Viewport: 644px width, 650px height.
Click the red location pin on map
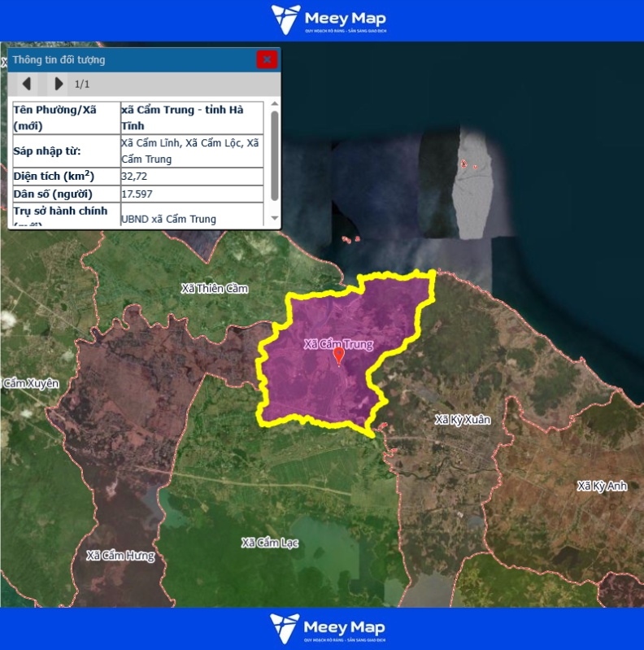click(339, 356)
